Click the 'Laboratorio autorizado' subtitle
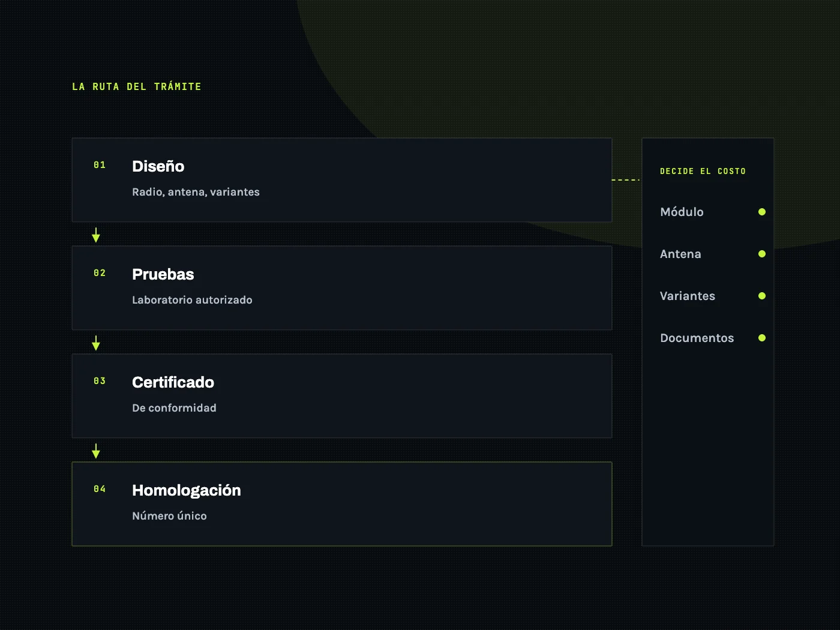The width and height of the screenshot is (840, 630). coord(192,300)
